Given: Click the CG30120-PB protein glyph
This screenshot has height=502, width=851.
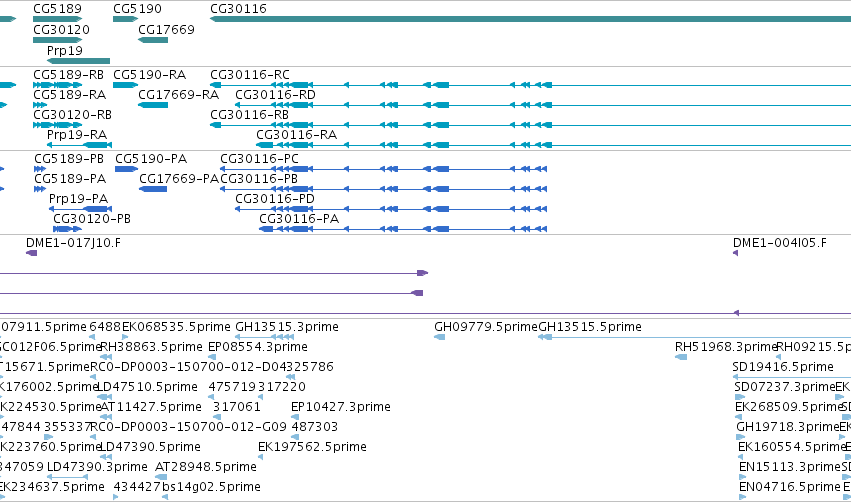Looking at the screenshot, I should (67, 229).
